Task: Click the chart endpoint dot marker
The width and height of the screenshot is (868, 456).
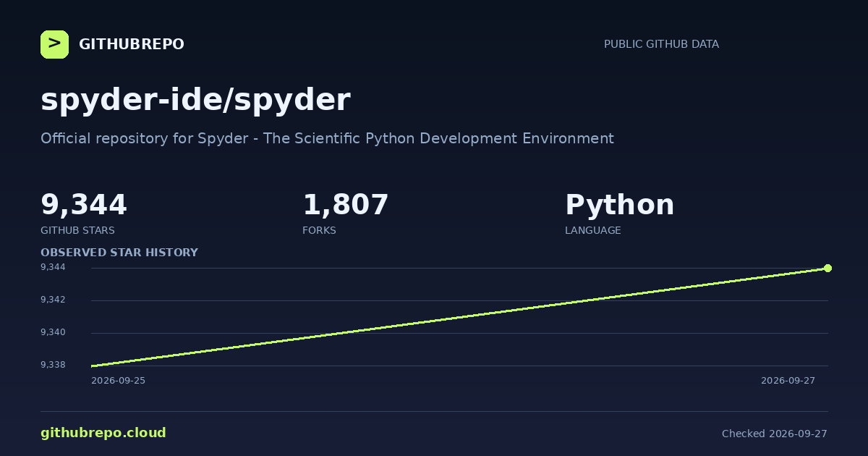Action: point(827,268)
